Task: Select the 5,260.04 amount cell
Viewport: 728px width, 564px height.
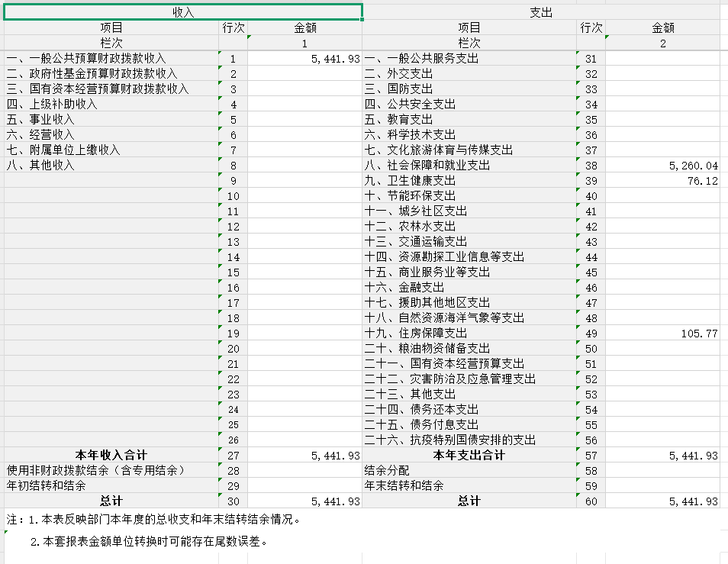Action: point(662,166)
